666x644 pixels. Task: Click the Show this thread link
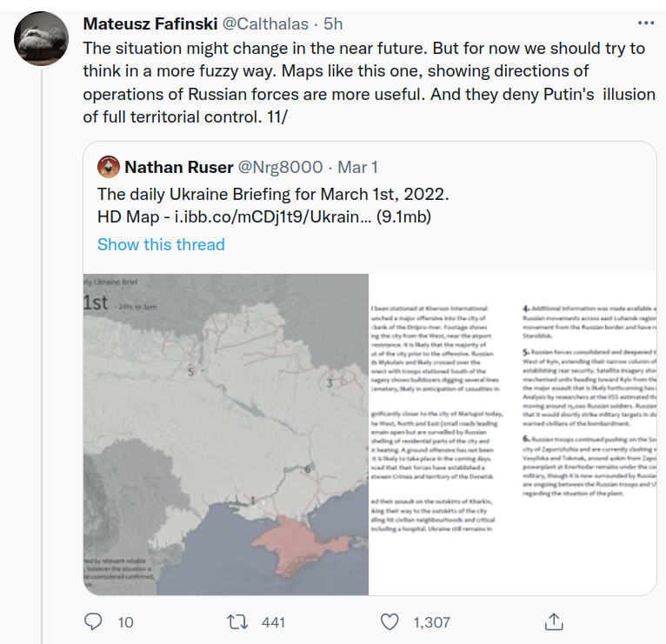click(161, 244)
